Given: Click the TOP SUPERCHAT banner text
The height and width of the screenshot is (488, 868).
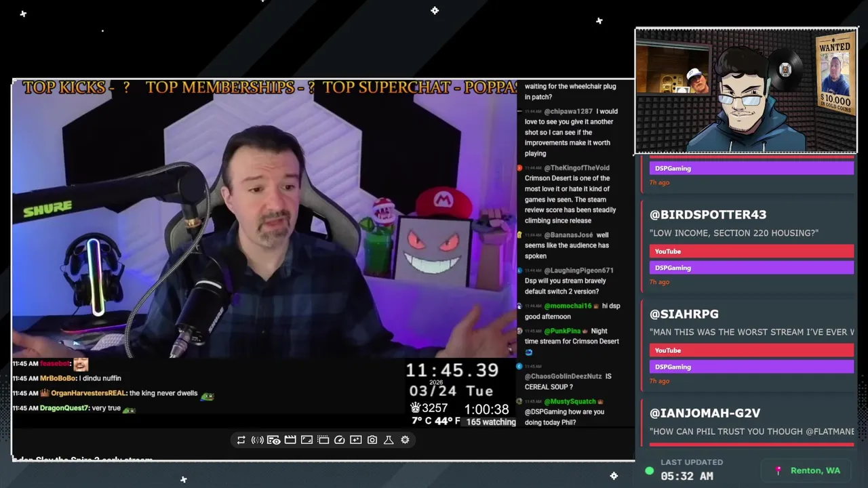Looking at the screenshot, I should point(420,87).
